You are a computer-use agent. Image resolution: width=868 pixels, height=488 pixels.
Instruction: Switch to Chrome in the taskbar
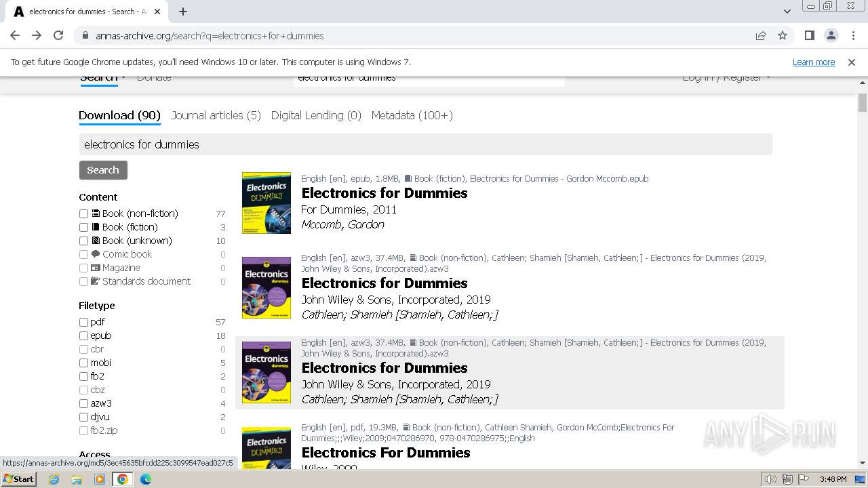point(123,479)
